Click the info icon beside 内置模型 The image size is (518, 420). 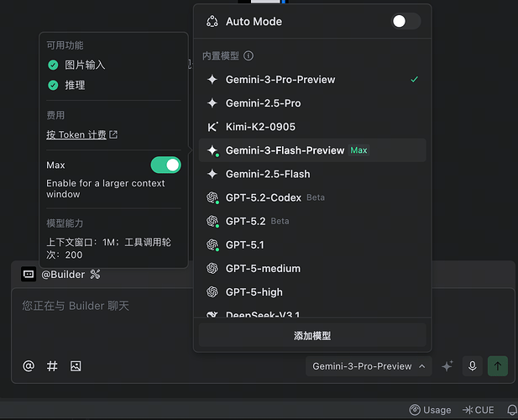[248, 56]
